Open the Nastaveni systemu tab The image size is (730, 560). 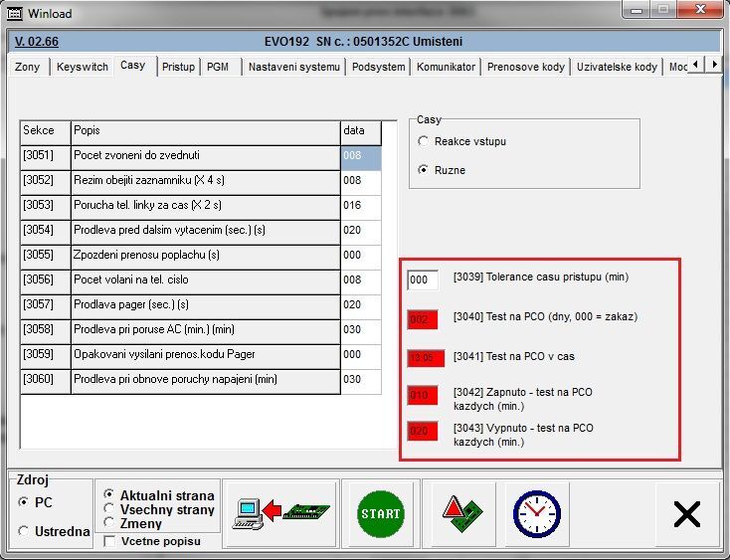pos(293,67)
